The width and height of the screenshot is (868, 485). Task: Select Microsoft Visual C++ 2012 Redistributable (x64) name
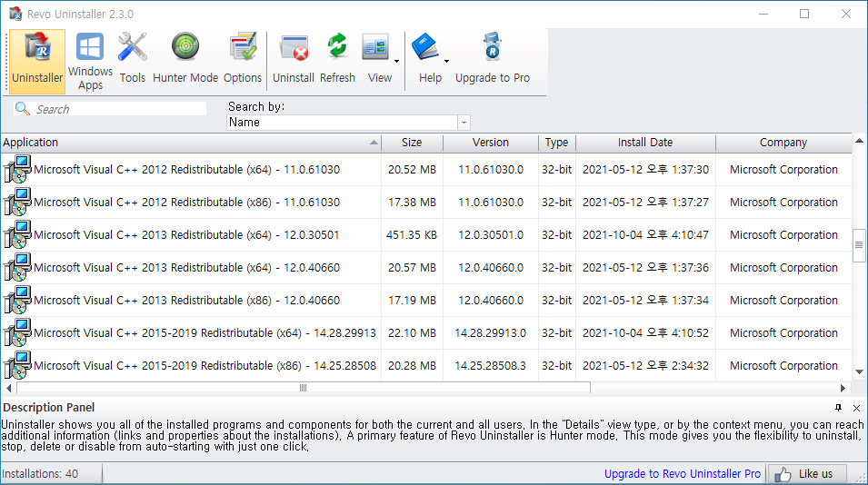(186, 169)
